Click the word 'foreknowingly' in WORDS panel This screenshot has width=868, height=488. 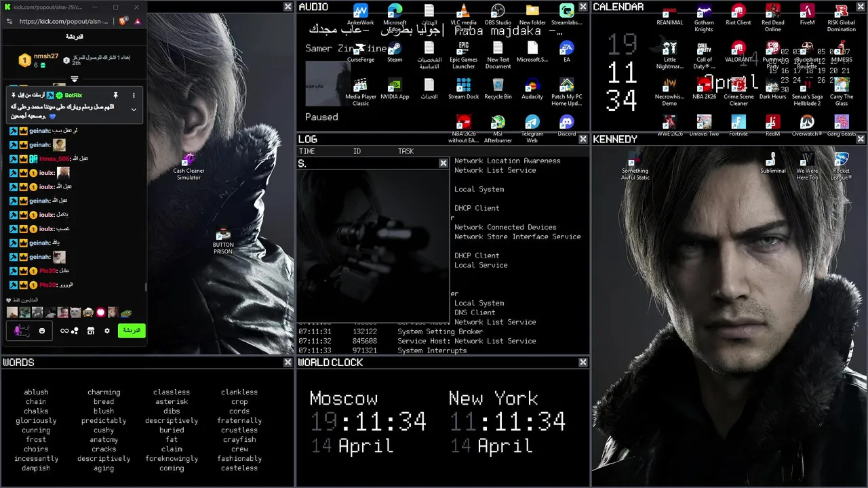click(172, 459)
